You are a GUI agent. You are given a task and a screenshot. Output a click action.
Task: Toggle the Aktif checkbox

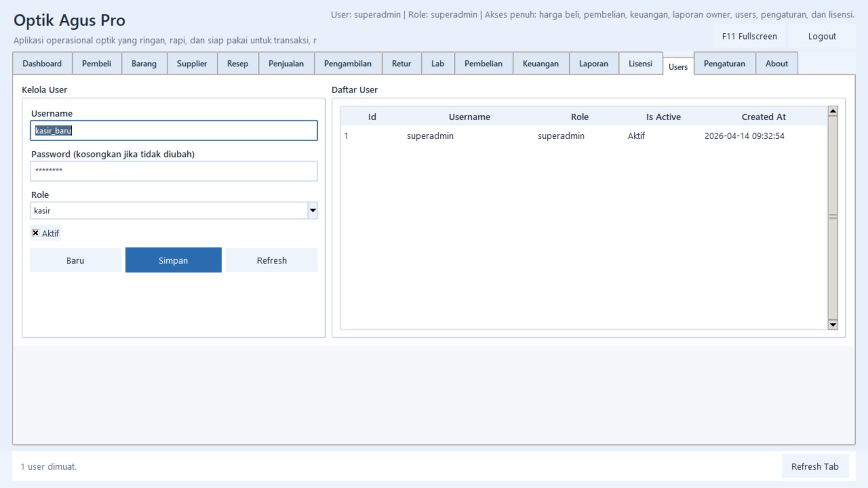pyautogui.click(x=36, y=233)
